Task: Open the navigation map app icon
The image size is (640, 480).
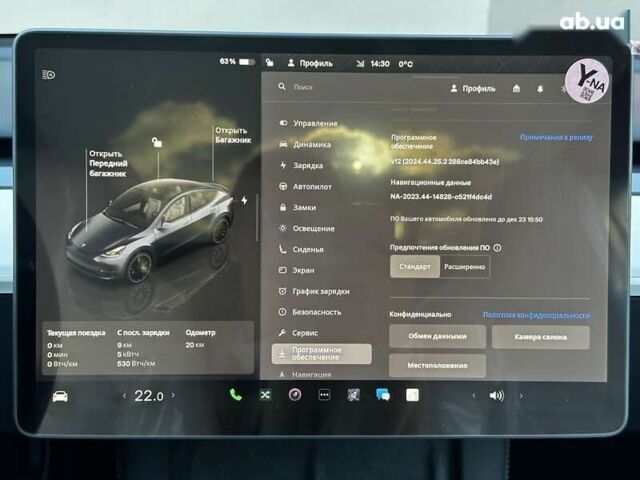Action: tap(353, 395)
